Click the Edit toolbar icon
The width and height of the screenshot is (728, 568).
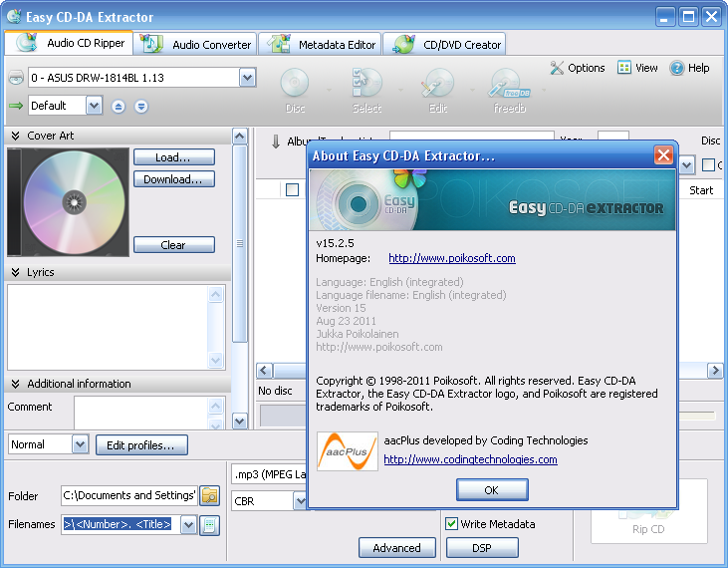point(438,84)
